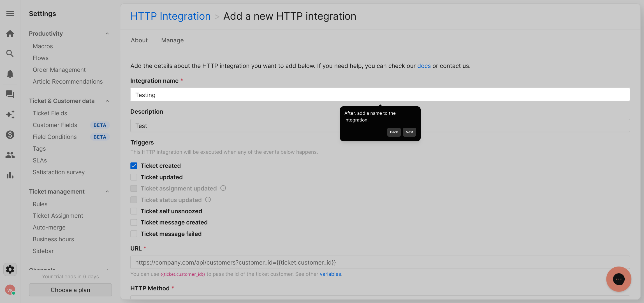Enable Ticket self unsnoozed trigger
This screenshot has height=303, width=644.
(x=134, y=211)
